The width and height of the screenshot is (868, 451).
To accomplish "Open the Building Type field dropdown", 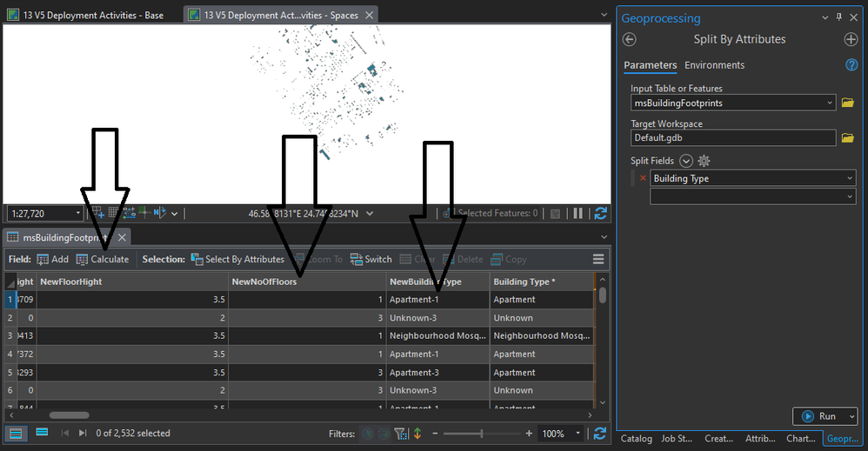I will [849, 178].
